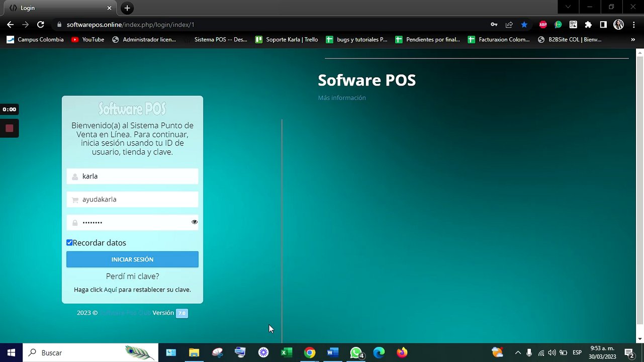Click the username field containing karla
This screenshot has width=644, height=362.
pos(132,176)
